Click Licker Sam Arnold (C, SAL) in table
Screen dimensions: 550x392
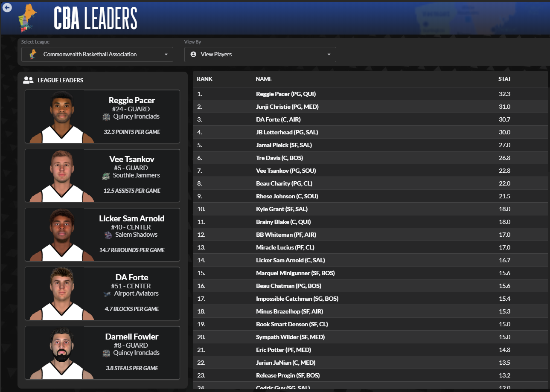click(291, 260)
